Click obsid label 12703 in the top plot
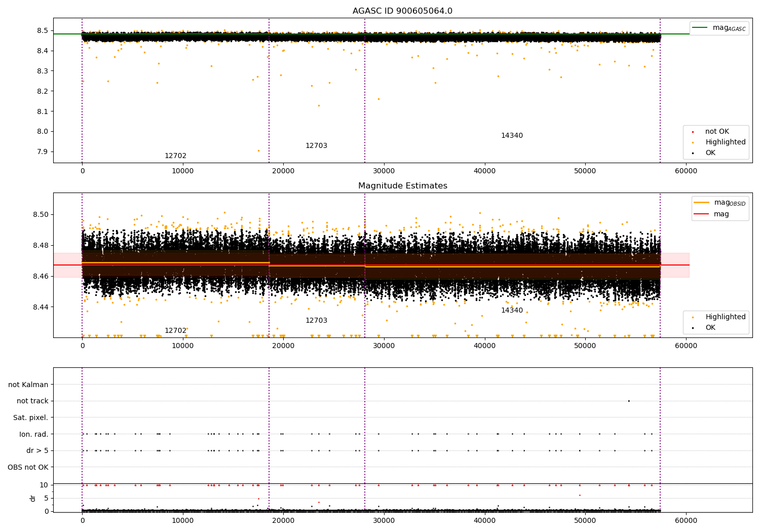Viewport: 760px width, 532px height. 316,146
